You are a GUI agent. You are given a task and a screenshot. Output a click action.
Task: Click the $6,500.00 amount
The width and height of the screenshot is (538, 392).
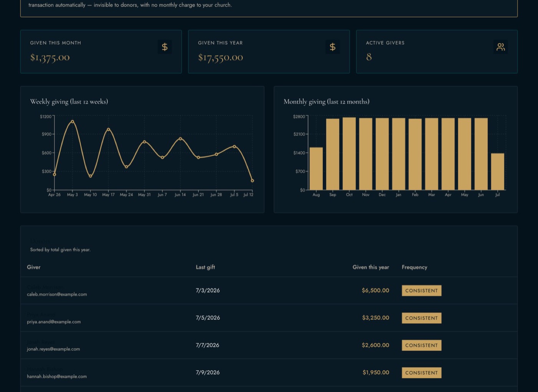[375, 291]
